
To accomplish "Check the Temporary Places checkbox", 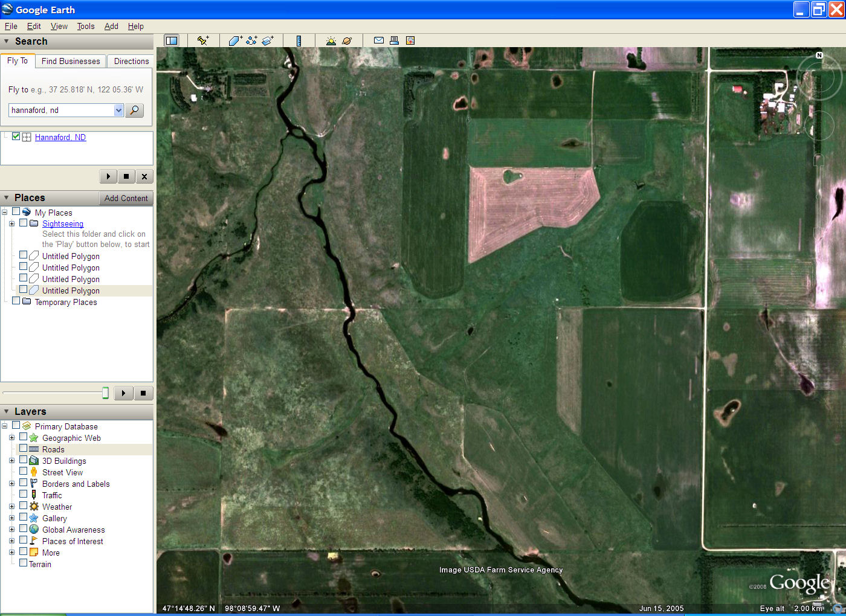I will [16, 301].
